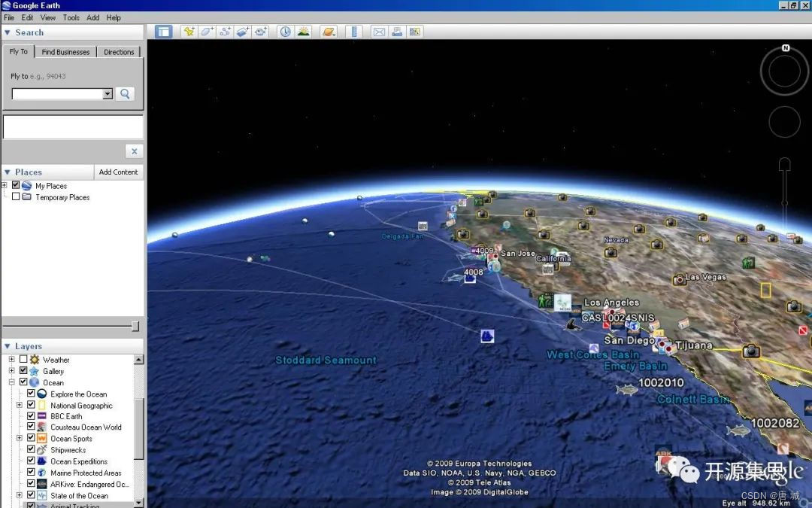Add a placemark with pushpin icon
The height and width of the screenshot is (508, 812).
coord(189,32)
